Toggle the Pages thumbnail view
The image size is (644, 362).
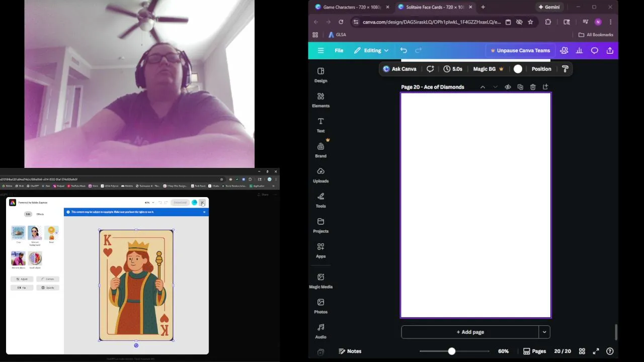click(534, 351)
